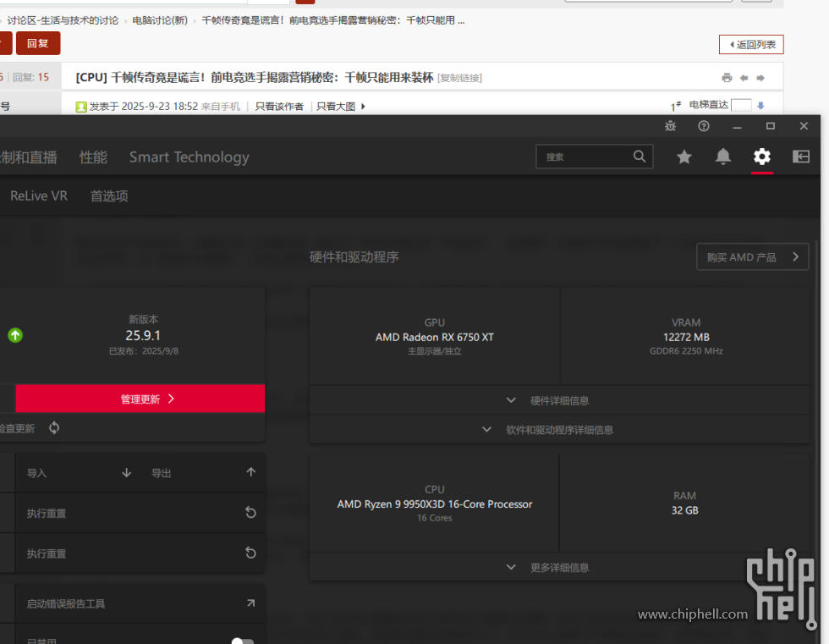This screenshot has height=644, width=829.
Task: Click the first 执行重置 reset icon
Action: (x=250, y=512)
